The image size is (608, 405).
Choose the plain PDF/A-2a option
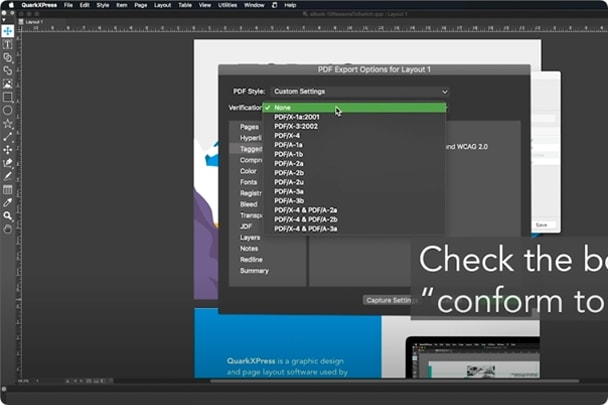coord(354,163)
